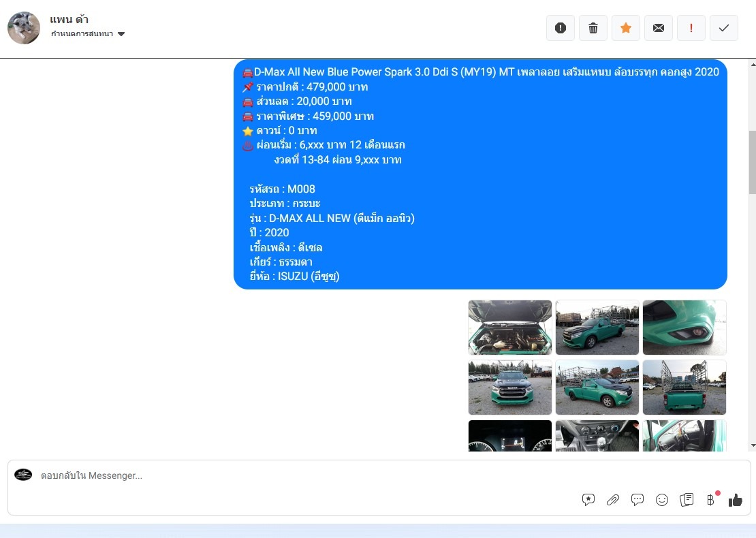
Task: Click the รหัสรถ : M008 text
Action: (x=282, y=189)
